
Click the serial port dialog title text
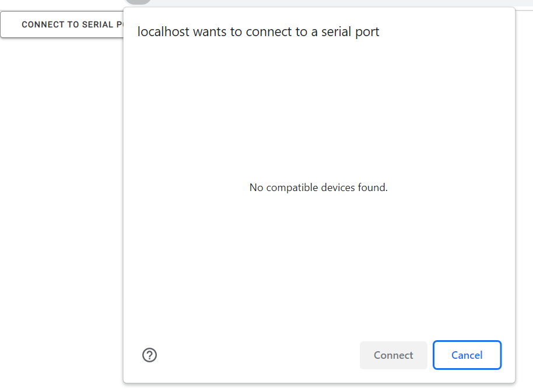258,32
